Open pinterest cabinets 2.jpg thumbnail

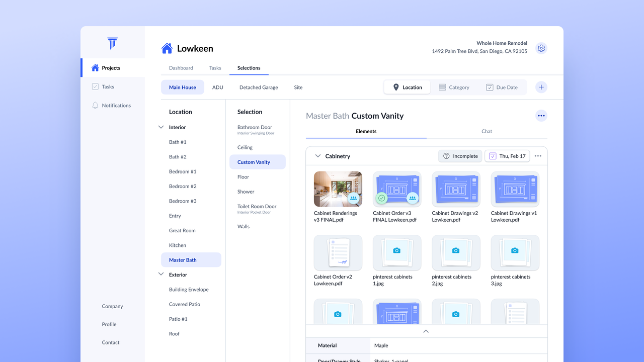click(456, 252)
